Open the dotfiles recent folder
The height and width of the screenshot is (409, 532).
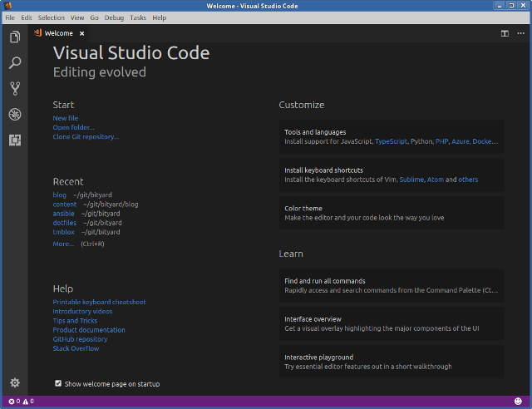pyautogui.click(x=64, y=223)
